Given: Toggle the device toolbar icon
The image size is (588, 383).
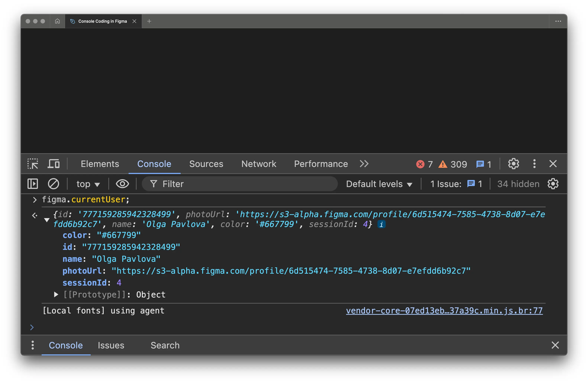Looking at the screenshot, I should (x=54, y=164).
